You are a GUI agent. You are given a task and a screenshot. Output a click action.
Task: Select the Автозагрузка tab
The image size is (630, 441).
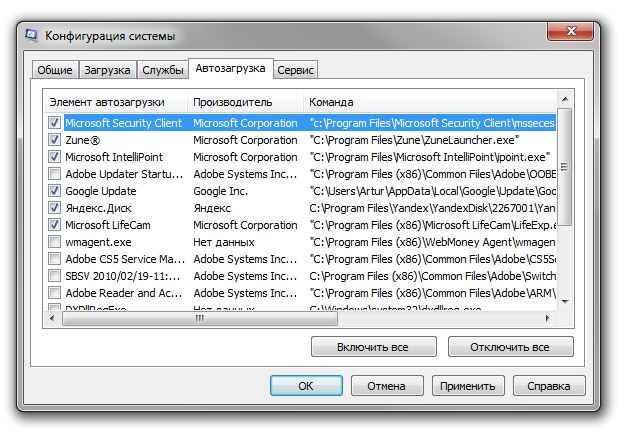point(231,68)
